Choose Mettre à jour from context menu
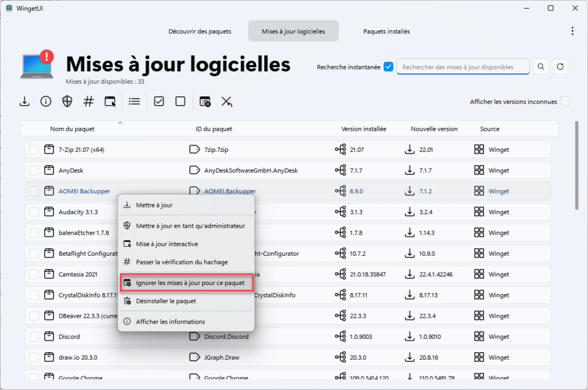Viewport: 588px width, 390px height. (x=187, y=205)
